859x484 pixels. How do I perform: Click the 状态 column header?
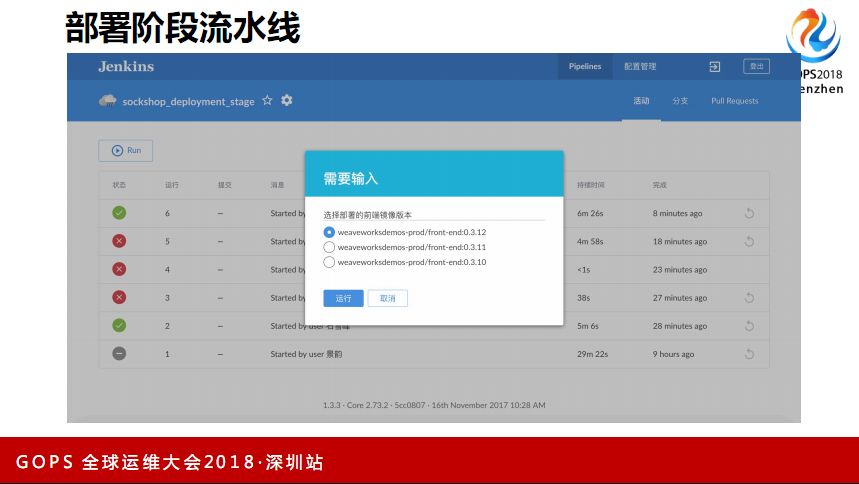[x=119, y=185]
